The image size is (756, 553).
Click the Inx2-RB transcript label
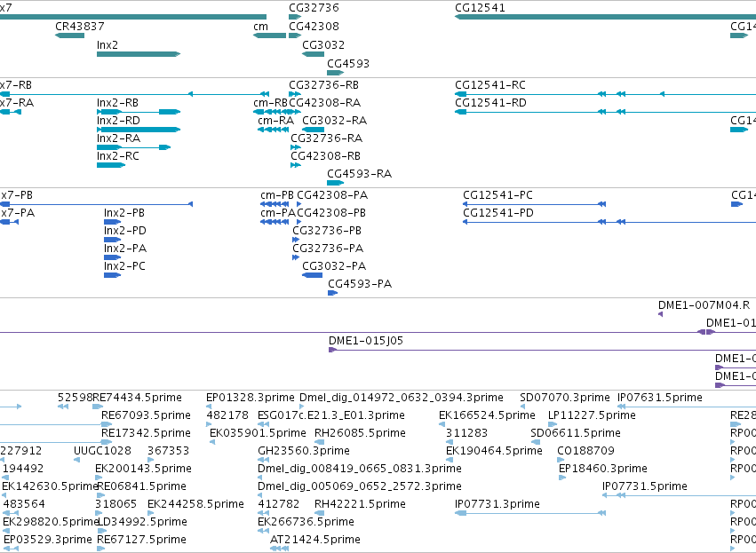click(117, 103)
